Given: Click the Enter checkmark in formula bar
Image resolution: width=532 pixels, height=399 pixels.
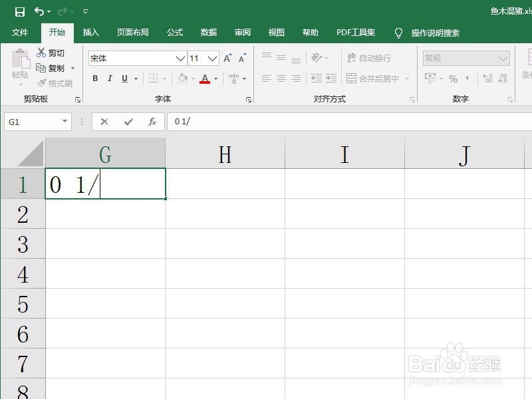Looking at the screenshot, I should [128, 122].
